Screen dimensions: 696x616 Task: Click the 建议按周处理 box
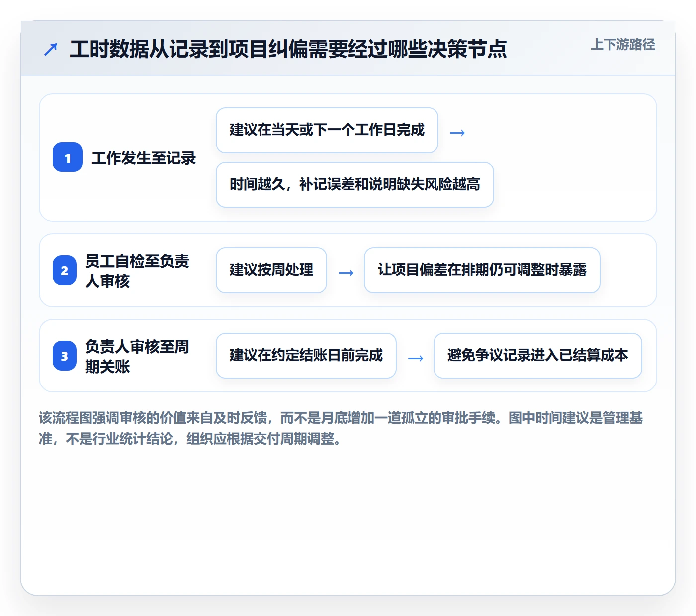coord(271,270)
